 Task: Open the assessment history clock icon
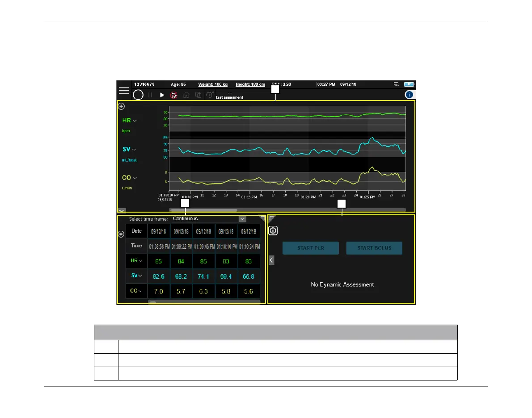(x=210, y=95)
